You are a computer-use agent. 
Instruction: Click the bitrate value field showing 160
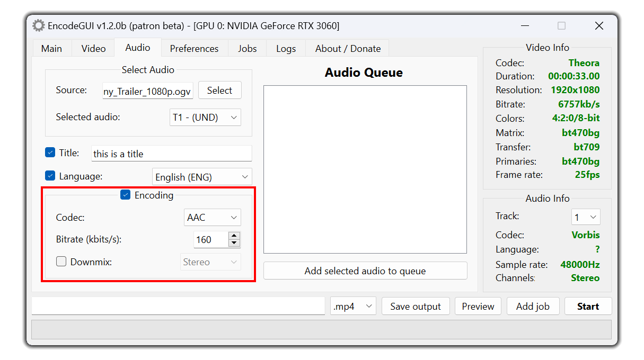point(211,240)
